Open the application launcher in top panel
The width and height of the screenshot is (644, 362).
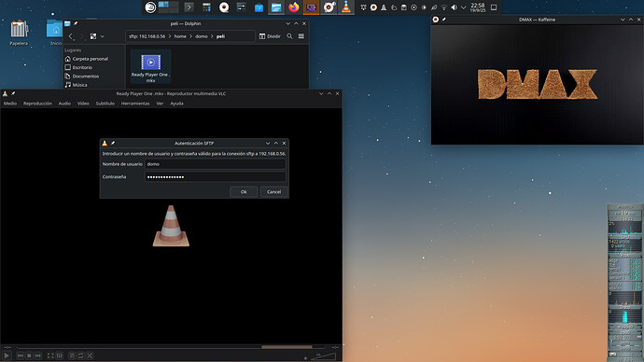[x=150, y=7]
